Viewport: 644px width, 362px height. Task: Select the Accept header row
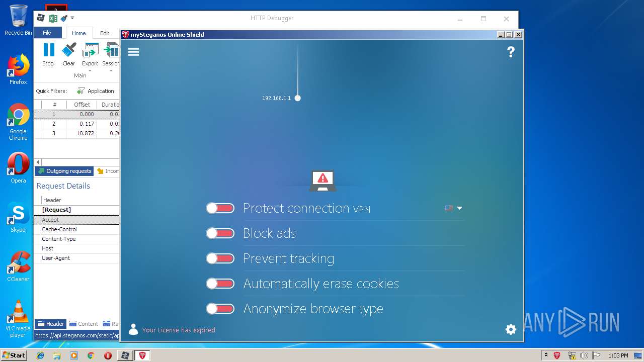(x=76, y=220)
